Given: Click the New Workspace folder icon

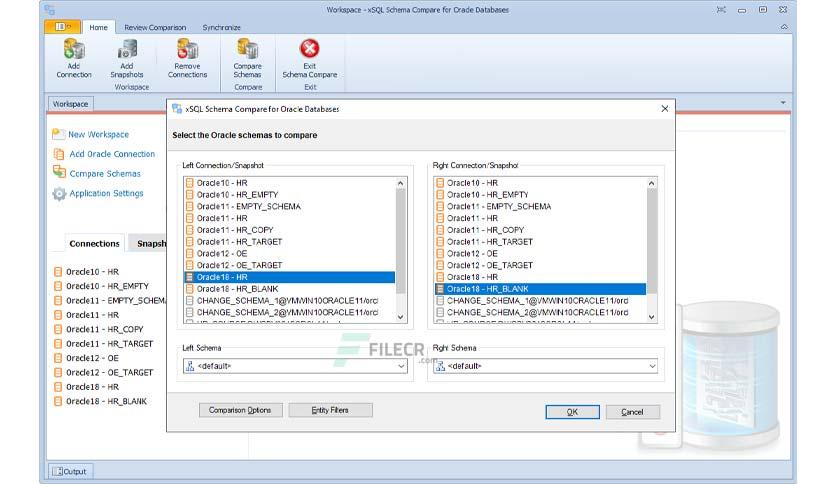Looking at the screenshot, I should [59, 134].
